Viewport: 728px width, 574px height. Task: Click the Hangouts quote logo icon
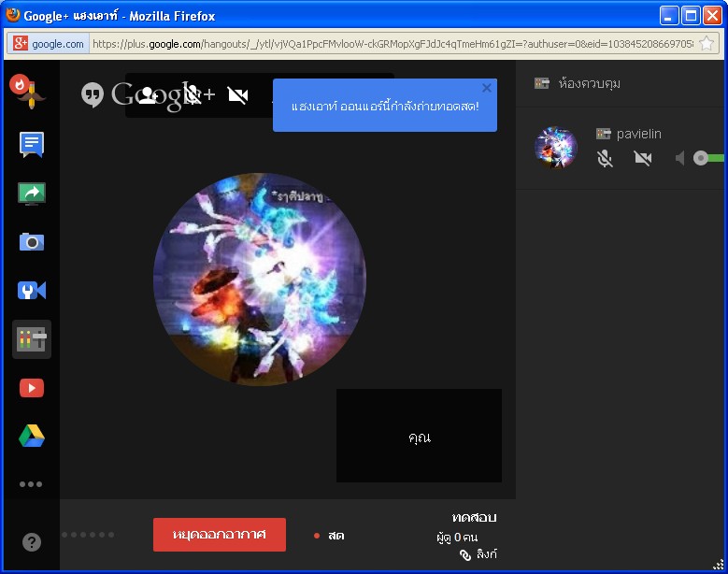click(x=93, y=94)
